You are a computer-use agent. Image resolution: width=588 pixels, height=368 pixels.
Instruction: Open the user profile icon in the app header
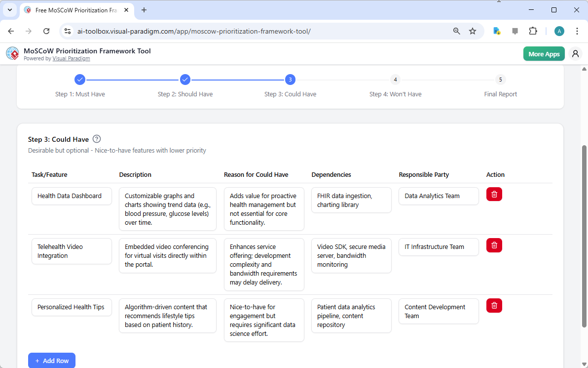575,53
